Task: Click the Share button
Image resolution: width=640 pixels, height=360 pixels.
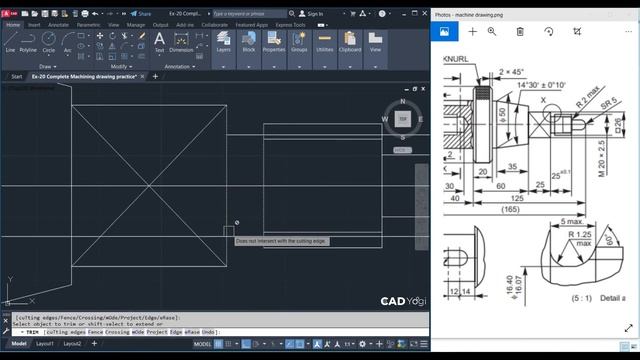Action: 141,13
